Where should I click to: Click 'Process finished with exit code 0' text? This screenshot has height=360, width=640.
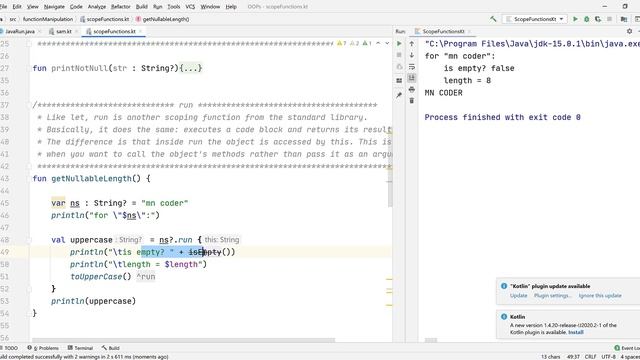(502, 118)
